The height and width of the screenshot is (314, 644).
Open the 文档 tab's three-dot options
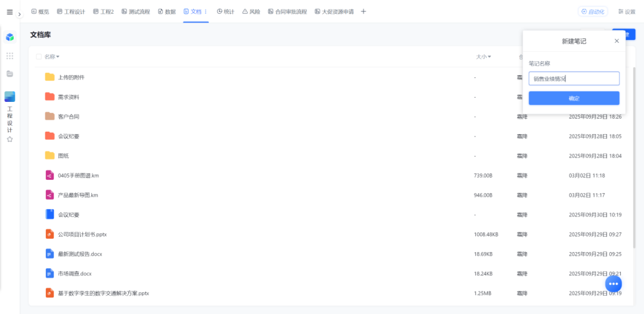tap(205, 12)
